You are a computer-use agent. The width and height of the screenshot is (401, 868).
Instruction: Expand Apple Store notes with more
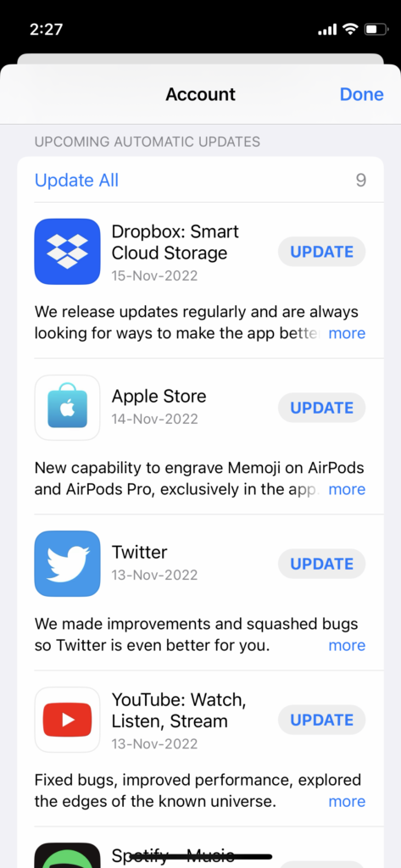pyautogui.click(x=347, y=489)
